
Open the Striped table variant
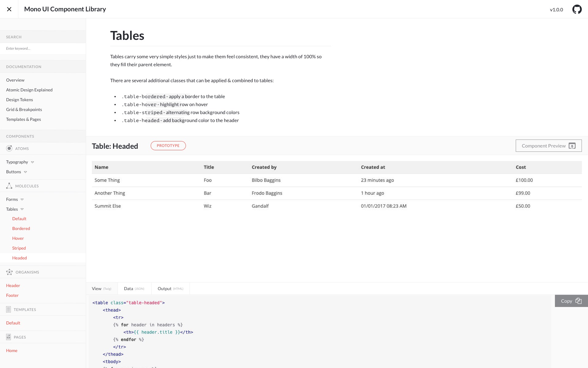(x=19, y=248)
